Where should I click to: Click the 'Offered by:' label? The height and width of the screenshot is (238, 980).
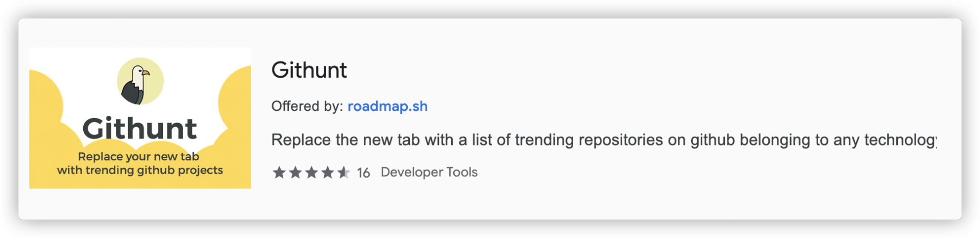[x=307, y=106]
